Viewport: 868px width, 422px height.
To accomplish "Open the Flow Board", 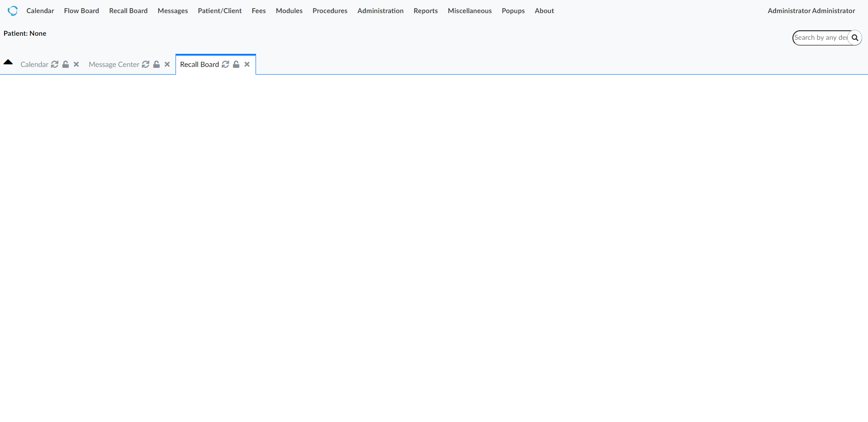I will pos(81,10).
